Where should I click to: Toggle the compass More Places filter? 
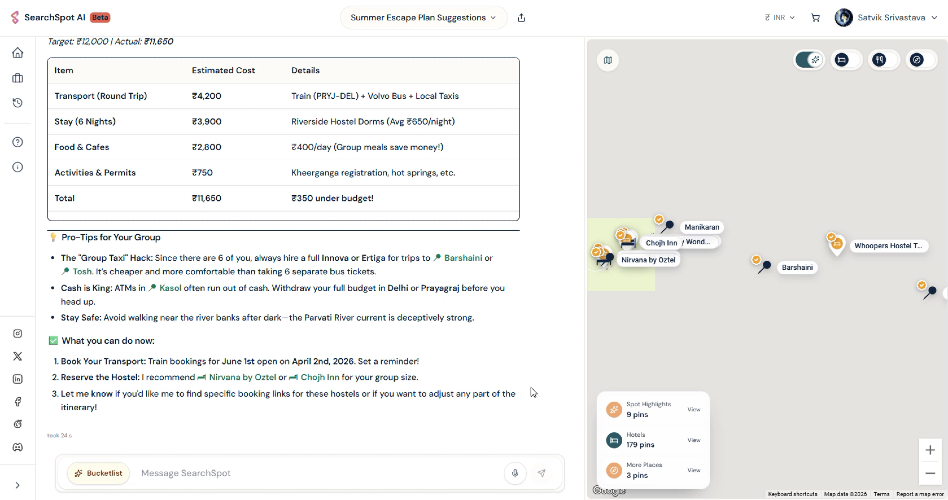point(921,60)
